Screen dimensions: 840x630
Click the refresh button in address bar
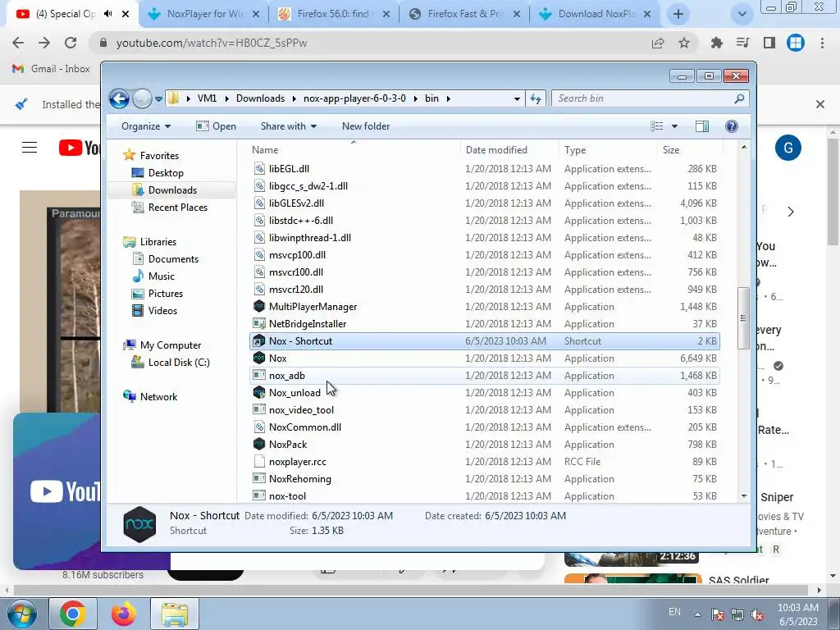pyautogui.click(x=536, y=98)
